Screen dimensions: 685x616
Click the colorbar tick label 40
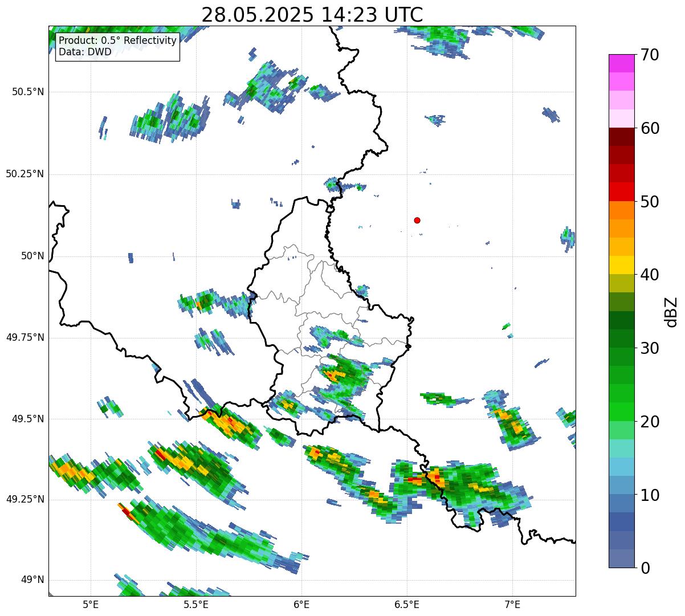pos(650,275)
